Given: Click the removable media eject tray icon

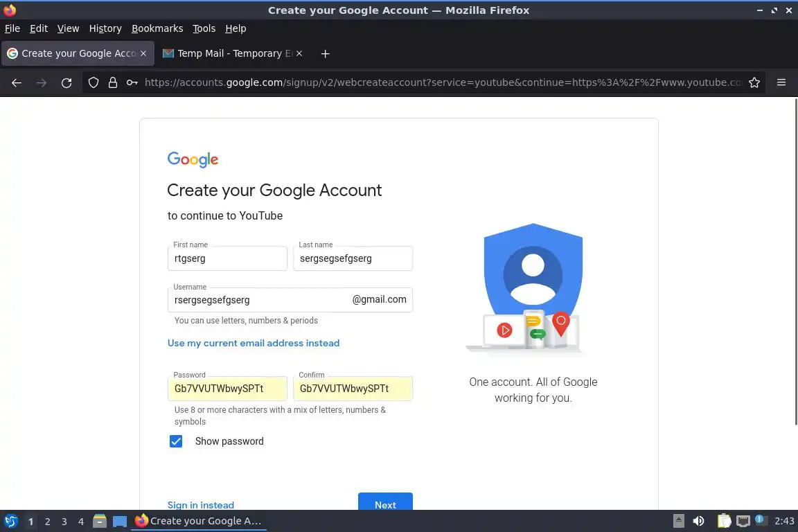Looking at the screenshot, I should pyautogui.click(x=678, y=521).
